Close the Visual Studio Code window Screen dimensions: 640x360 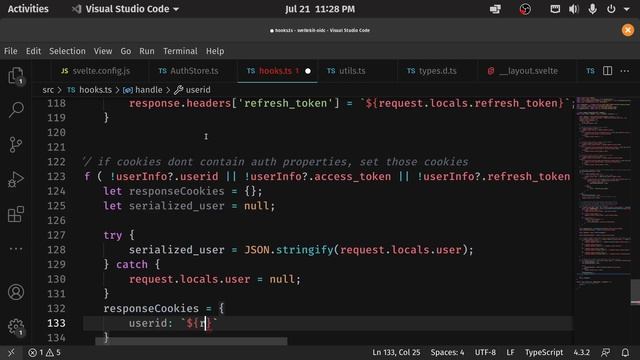(628, 30)
